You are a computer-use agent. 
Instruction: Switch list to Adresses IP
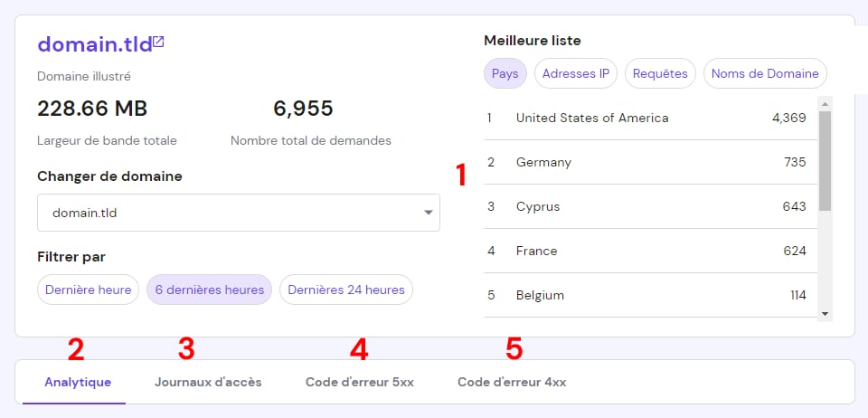click(x=576, y=73)
